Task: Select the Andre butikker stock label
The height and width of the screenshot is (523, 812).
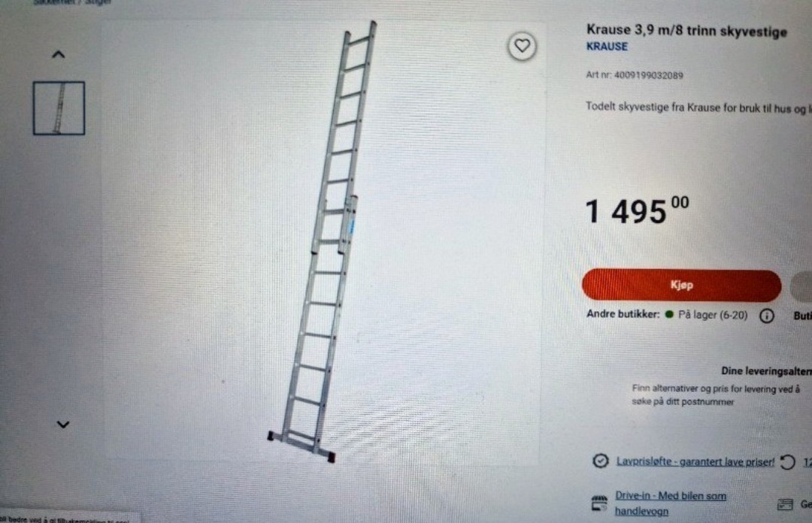Action: click(x=623, y=314)
